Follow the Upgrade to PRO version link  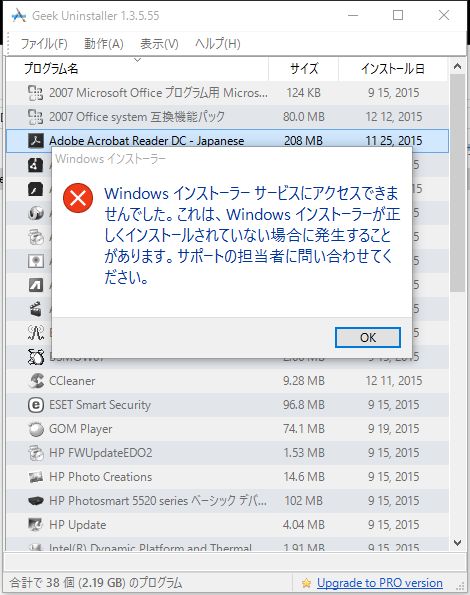pos(380,582)
